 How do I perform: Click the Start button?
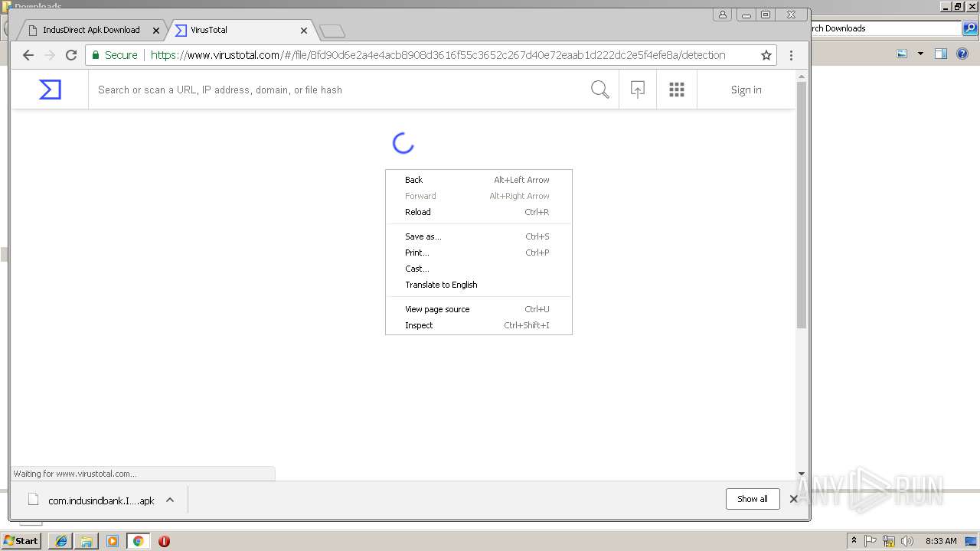click(x=21, y=541)
